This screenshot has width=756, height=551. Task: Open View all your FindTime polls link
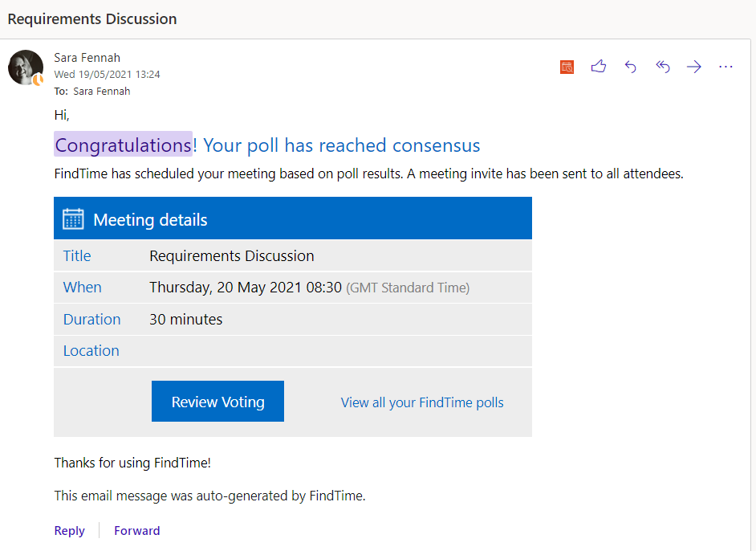tap(422, 402)
